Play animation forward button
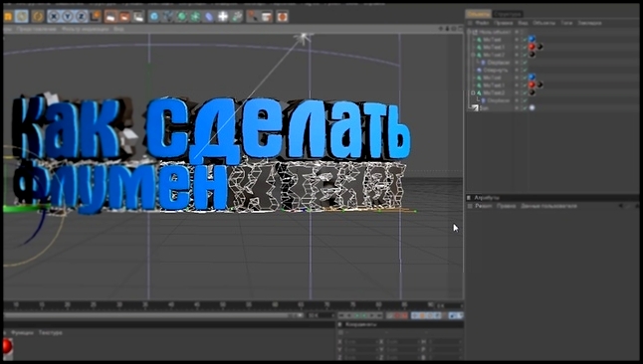 coord(364,315)
